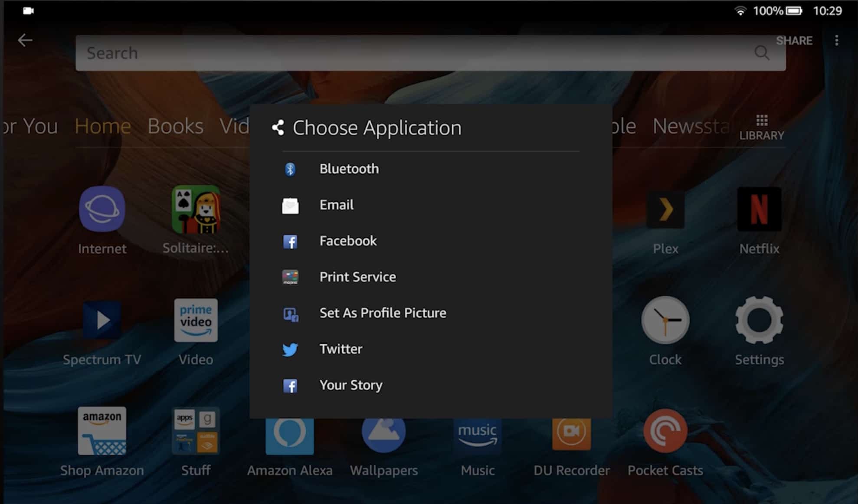This screenshot has width=858, height=504.
Task: Pick Set As Profile Picture
Action: click(383, 313)
